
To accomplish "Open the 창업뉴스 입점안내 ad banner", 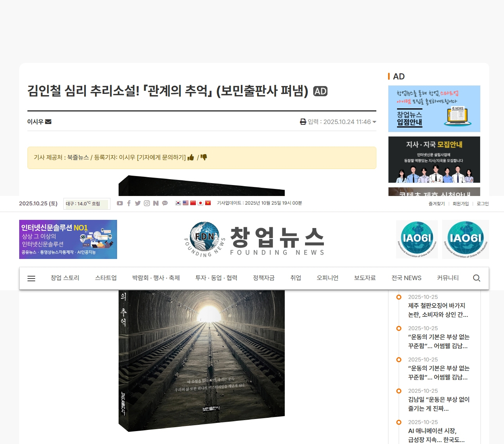I will click(x=434, y=109).
